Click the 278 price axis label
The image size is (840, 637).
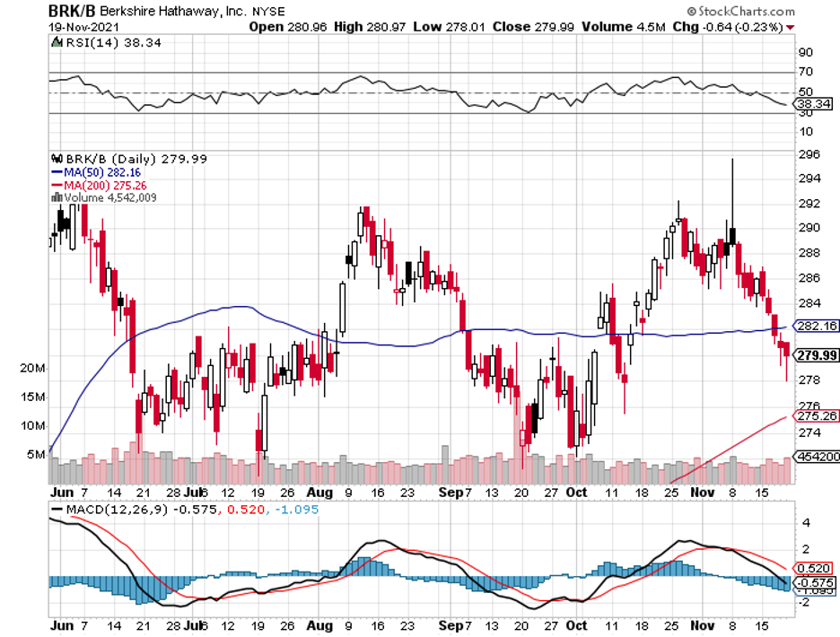click(x=809, y=380)
